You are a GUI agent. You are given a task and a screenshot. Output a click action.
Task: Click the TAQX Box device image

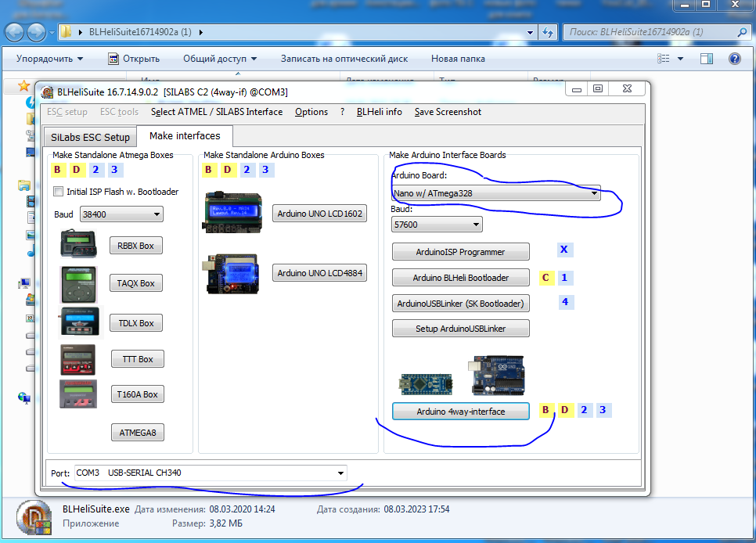coord(79,284)
